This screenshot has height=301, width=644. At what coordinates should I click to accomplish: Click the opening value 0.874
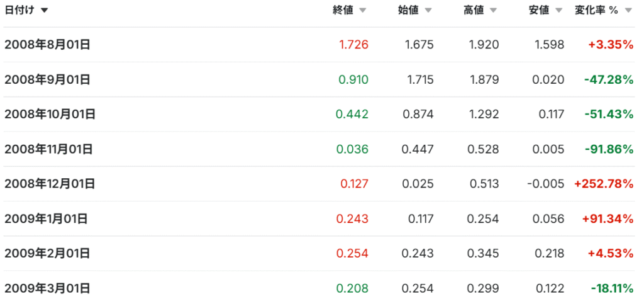(418, 114)
